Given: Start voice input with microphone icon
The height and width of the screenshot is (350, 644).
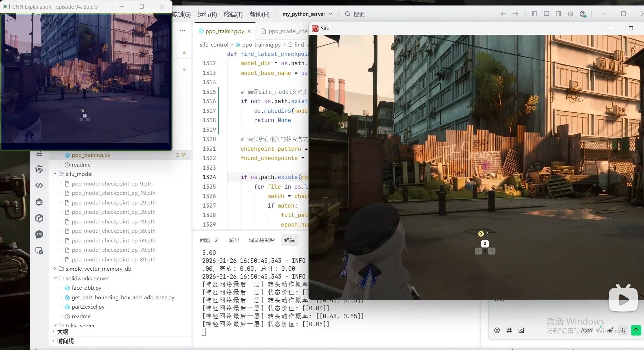Looking at the screenshot, I should 623,330.
